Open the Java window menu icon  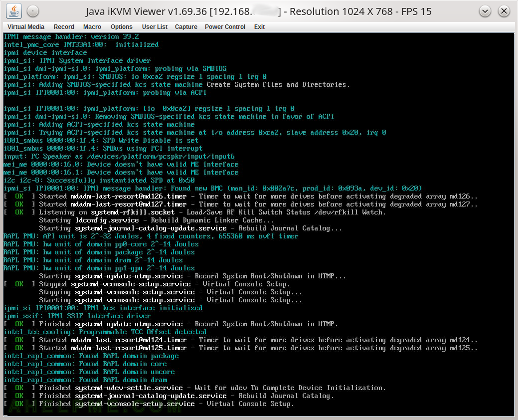pyautogui.click(x=14, y=11)
